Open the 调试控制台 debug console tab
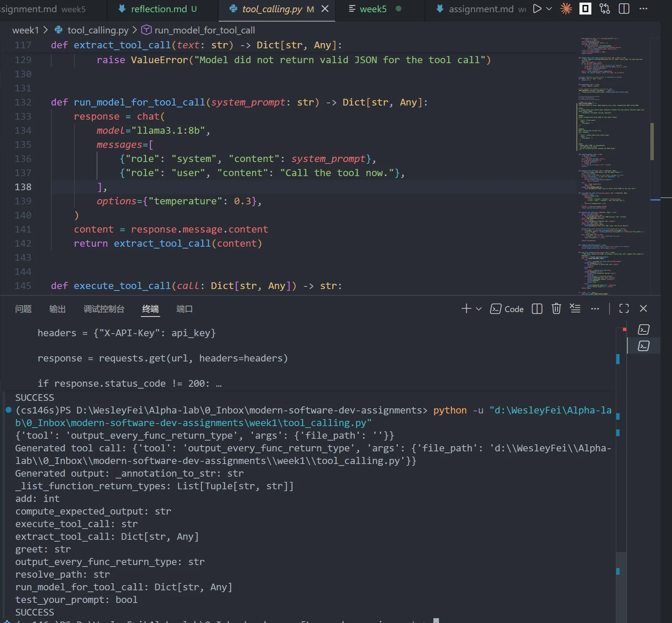The image size is (672, 623). coord(104,309)
